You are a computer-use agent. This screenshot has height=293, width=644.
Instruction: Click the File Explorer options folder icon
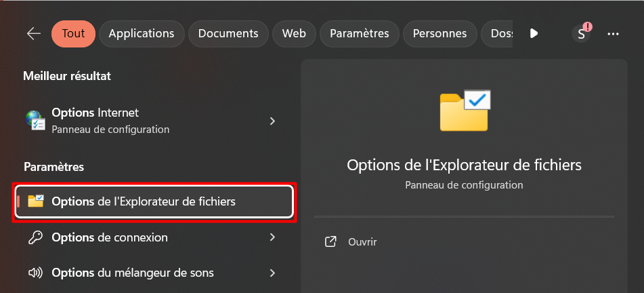(36, 201)
